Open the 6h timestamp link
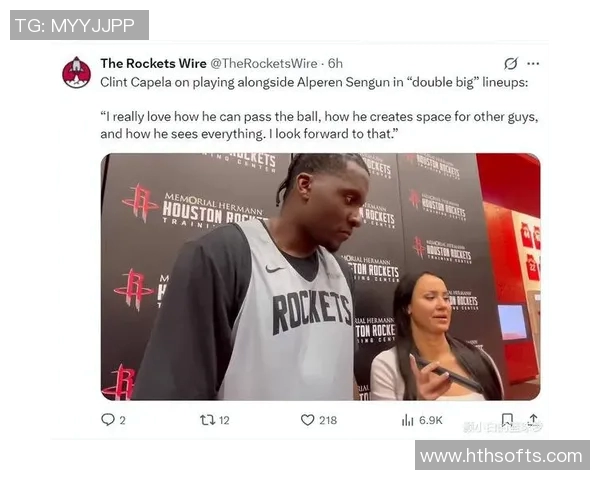The image size is (600, 480). click(335, 64)
